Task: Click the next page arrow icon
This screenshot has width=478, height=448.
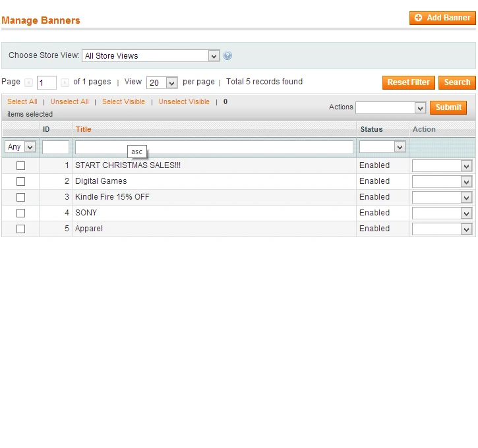Action: tap(65, 82)
